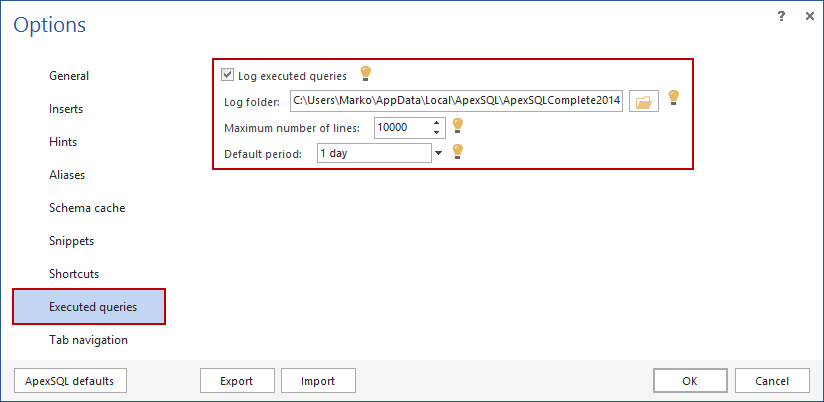Viewport: 824px width, 402px height.
Task: Select the Snippets page
Action: (x=71, y=241)
